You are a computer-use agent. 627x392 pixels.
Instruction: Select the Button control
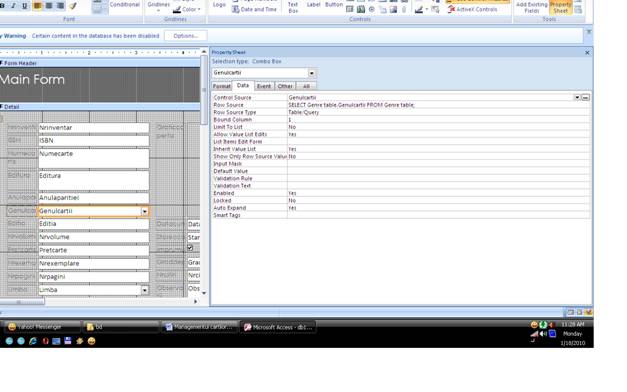click(334, 4)
